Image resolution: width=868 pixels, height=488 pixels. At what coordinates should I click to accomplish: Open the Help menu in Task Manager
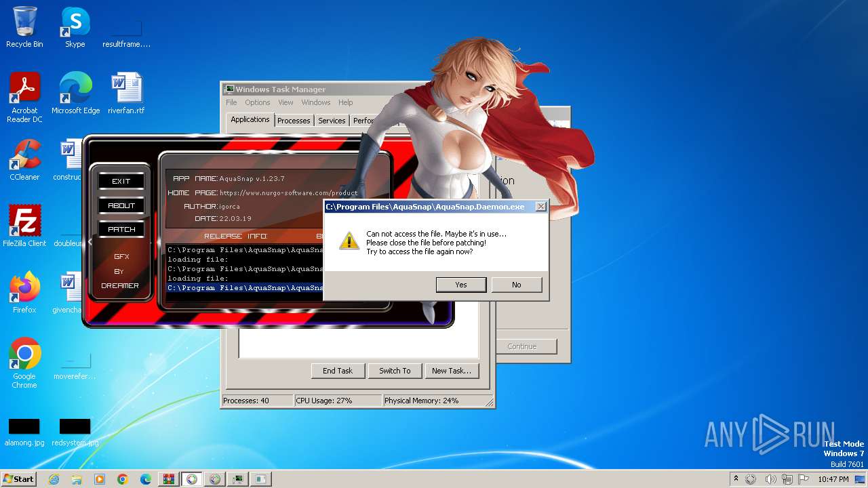coord(346,102)
